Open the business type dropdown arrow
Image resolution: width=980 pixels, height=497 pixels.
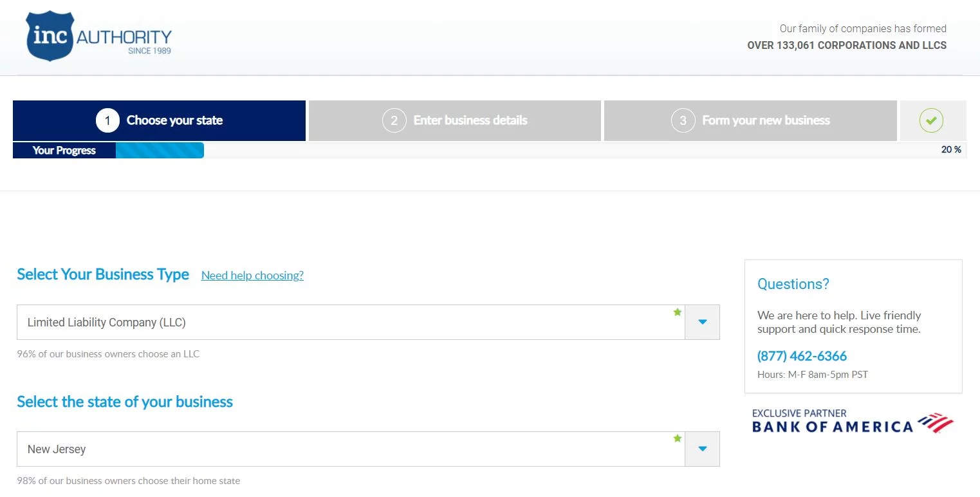coord(702,322)
